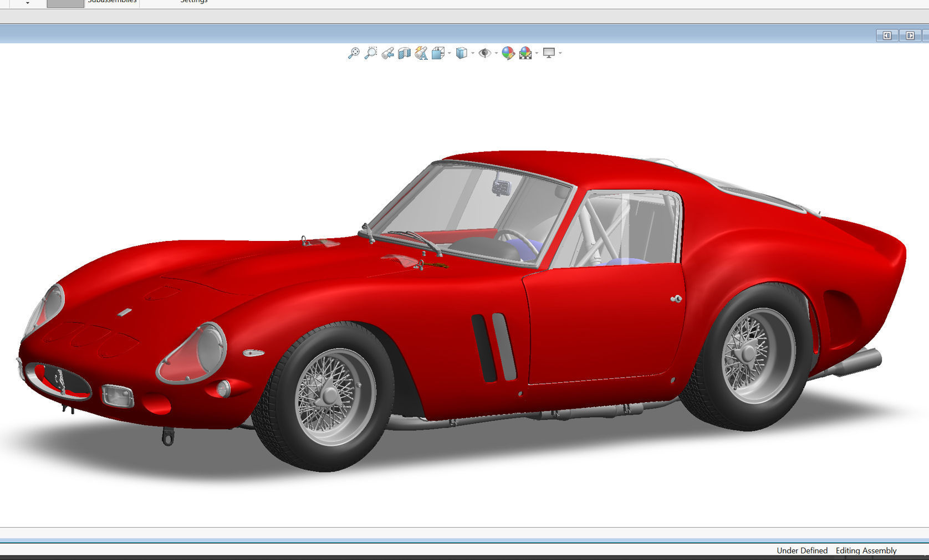929x560 pixels.
Task: Click the Under Defined status text
Action: click(x=802, y=550)
